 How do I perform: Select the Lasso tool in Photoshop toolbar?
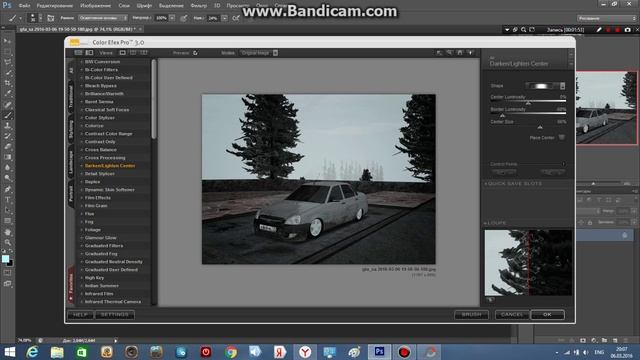[7, 62]
